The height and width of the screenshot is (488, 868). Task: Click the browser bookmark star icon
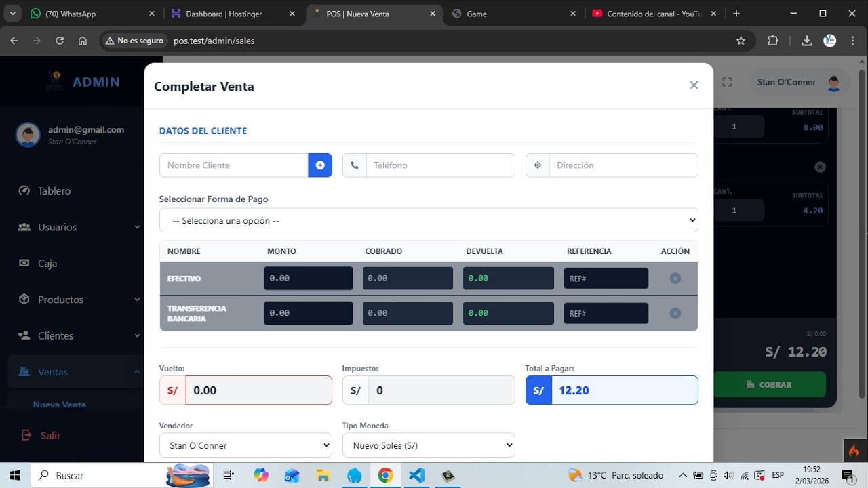pyautogui.click(x=741, y=41)
